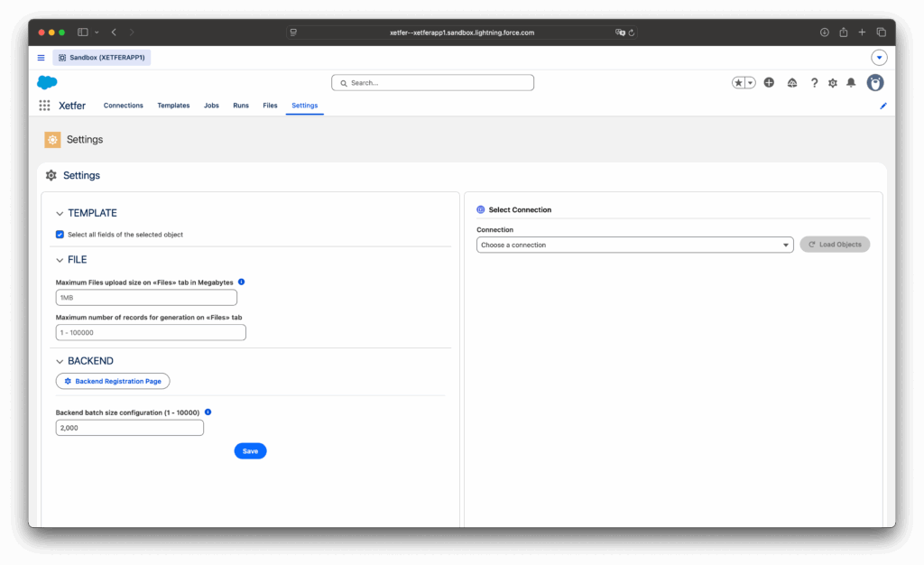The width and height of the screenshot is (924, 565).
Task: Click the Save button
Action: 250,450
